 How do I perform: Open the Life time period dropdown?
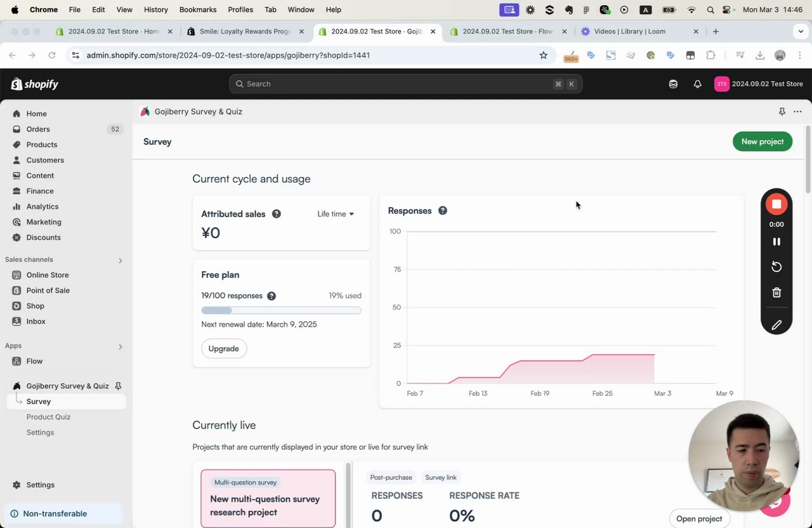pos(336,214)
